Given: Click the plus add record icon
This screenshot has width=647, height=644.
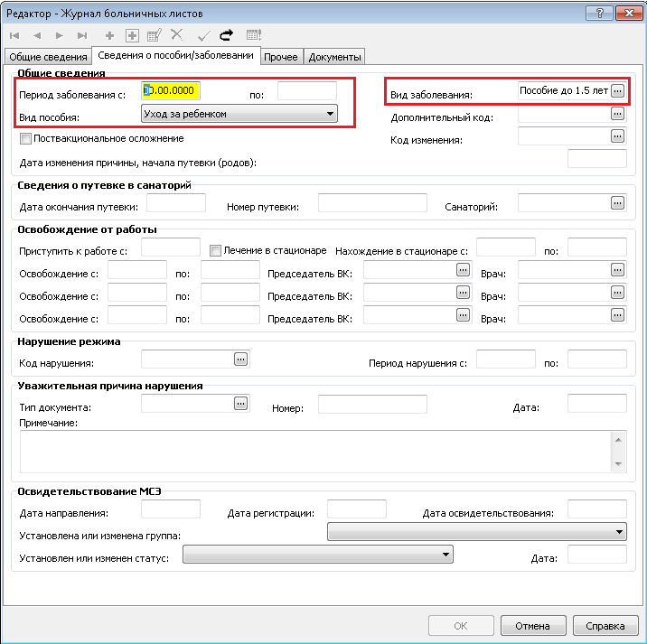Looking at the screenshot, I should [x=109, y=35].
